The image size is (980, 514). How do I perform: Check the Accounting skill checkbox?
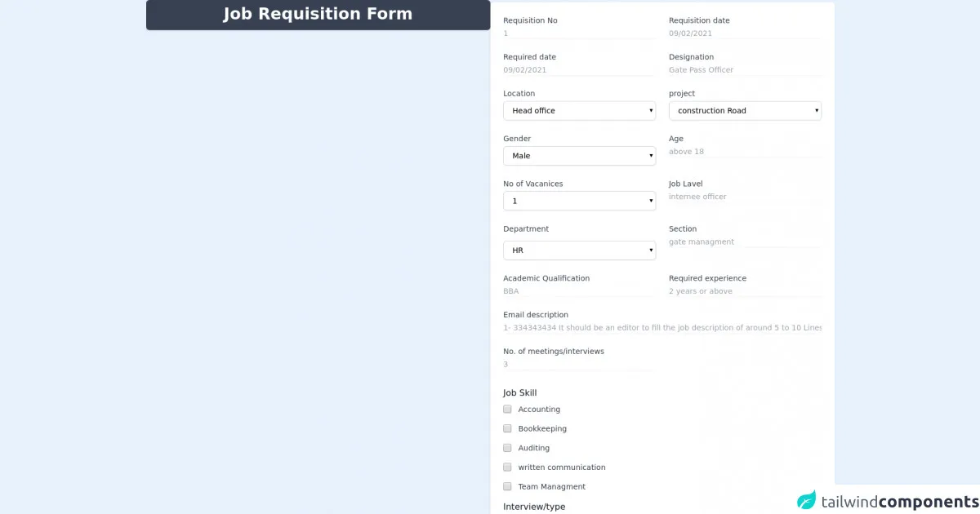point(507,410)
